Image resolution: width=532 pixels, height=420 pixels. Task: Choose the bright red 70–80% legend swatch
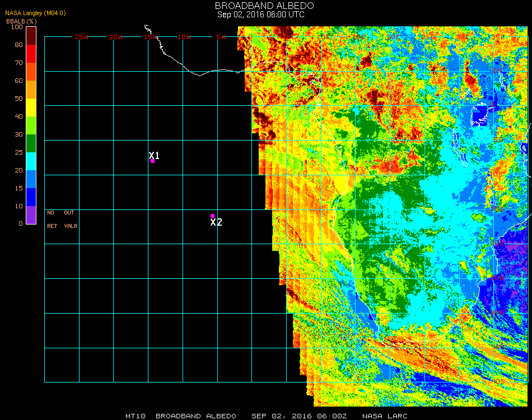click(x=31, y=53)
